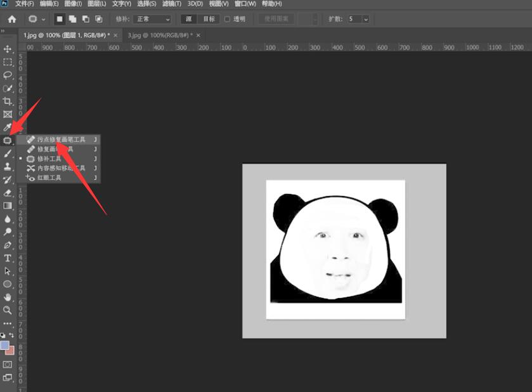532x392 pixels.
Task: Select the Eyedropper tool
Action: pyautogui.click(x=8, y=127)
